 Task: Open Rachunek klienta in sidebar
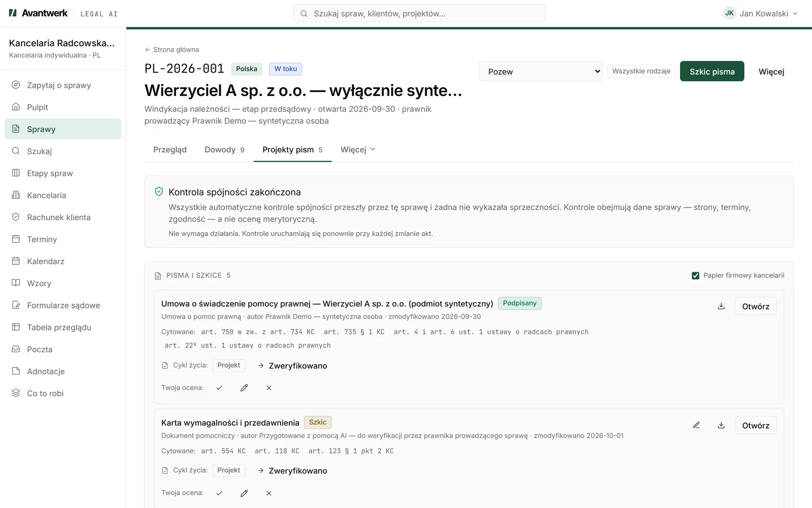pyautogui.click(x=63, y=217)
